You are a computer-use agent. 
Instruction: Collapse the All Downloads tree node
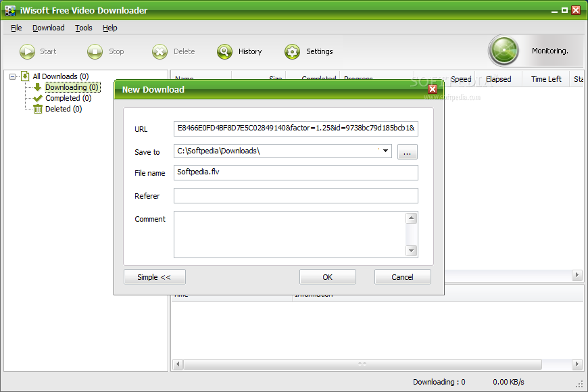click(x=12, y=76)
